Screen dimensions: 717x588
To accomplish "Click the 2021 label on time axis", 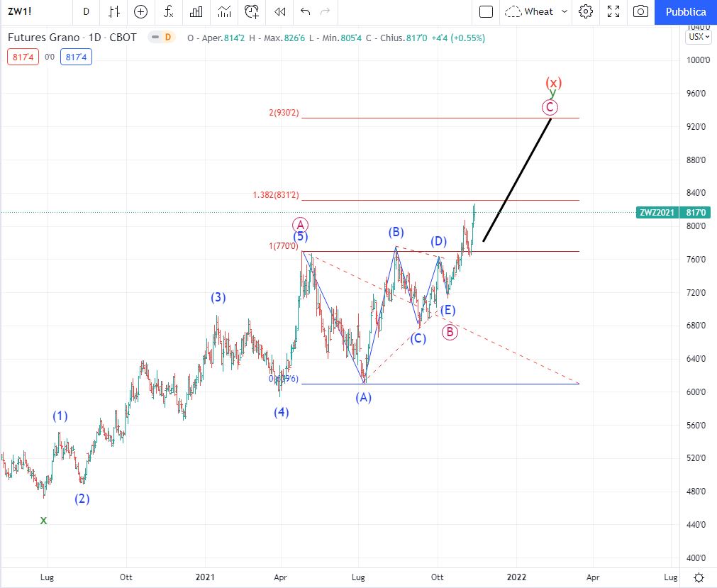I will pyautogui.click(x=205, y=577).
